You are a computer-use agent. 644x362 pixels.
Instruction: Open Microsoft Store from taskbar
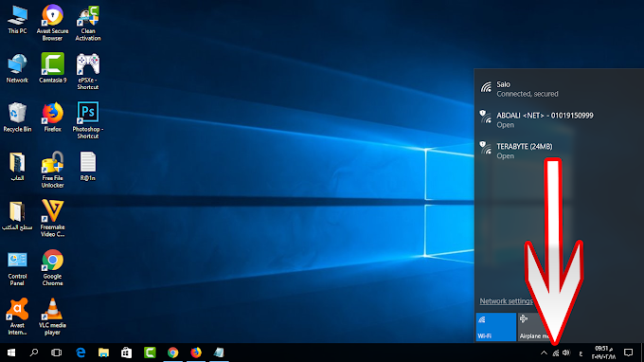coord(127,353)
